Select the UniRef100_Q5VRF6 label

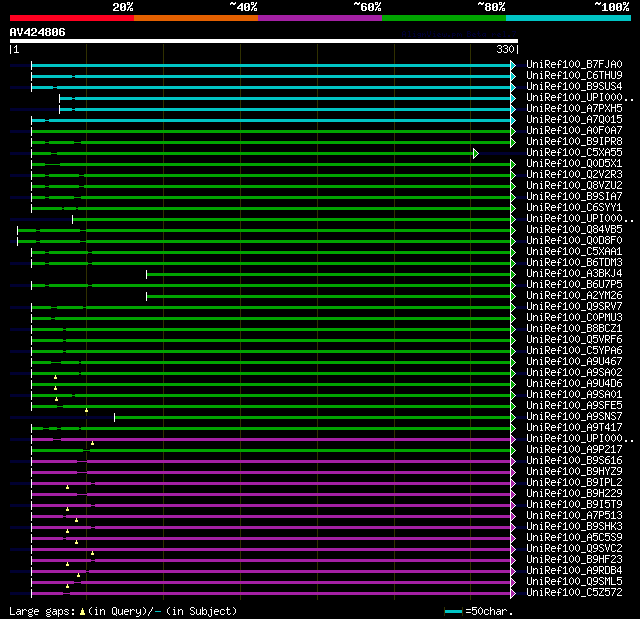(574, 339)
